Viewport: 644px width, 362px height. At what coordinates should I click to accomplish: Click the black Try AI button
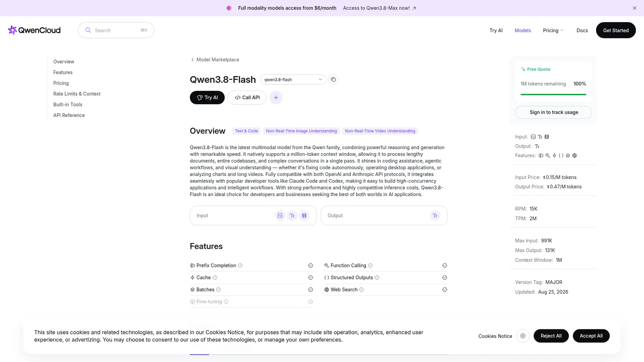point(207,98)
